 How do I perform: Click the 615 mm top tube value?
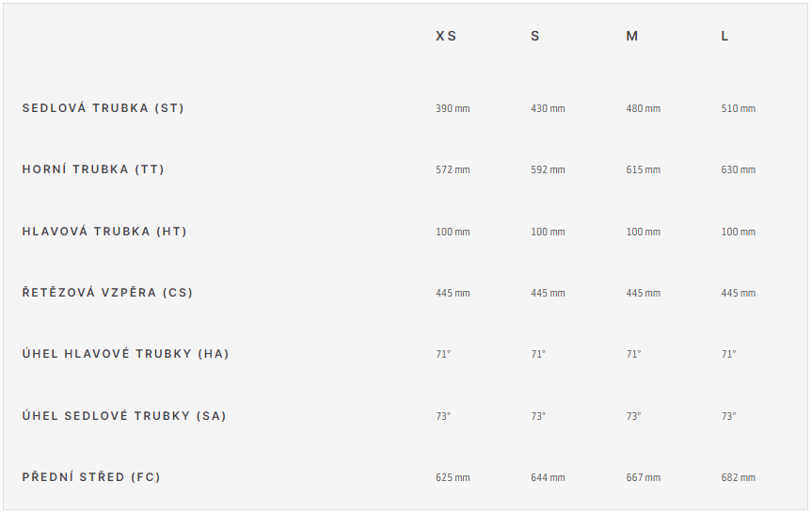(x=644, y=169)
